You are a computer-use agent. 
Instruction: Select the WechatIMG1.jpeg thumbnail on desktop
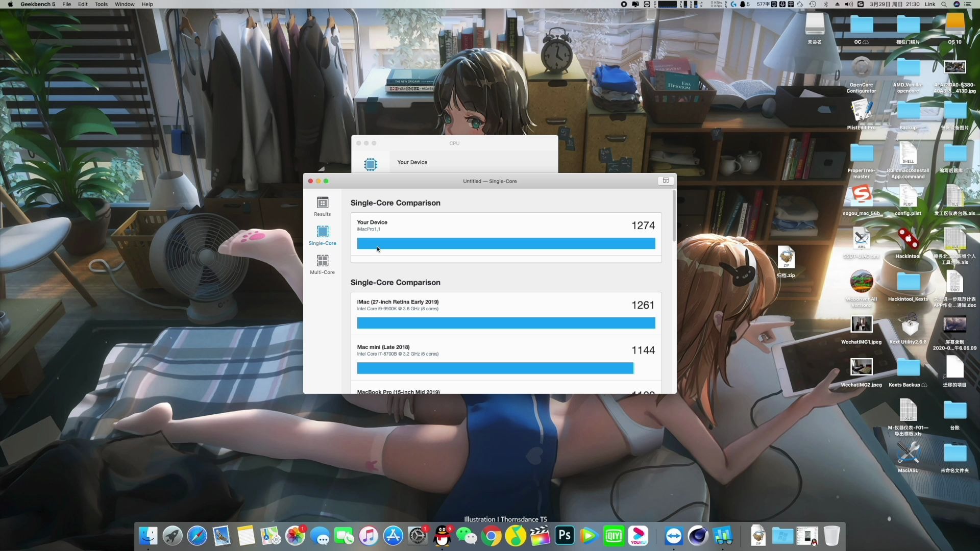861,324
